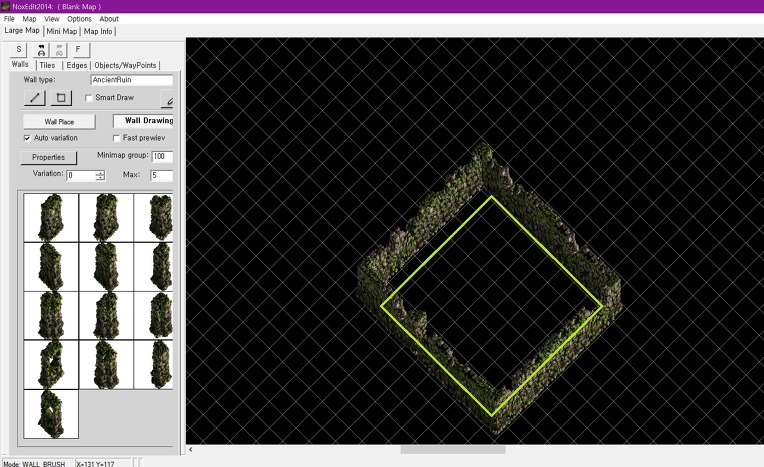Click the Properties button

(48, 157)
